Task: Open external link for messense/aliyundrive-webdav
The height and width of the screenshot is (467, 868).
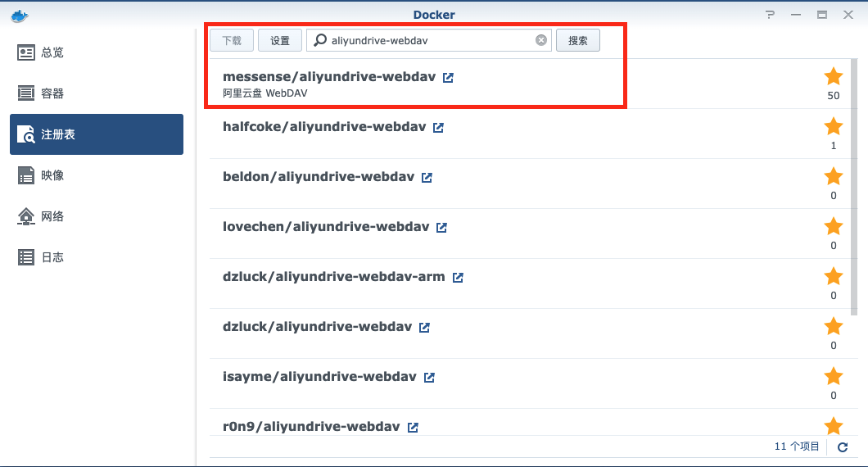Action: pyautogui.click(x=448, y=78)
